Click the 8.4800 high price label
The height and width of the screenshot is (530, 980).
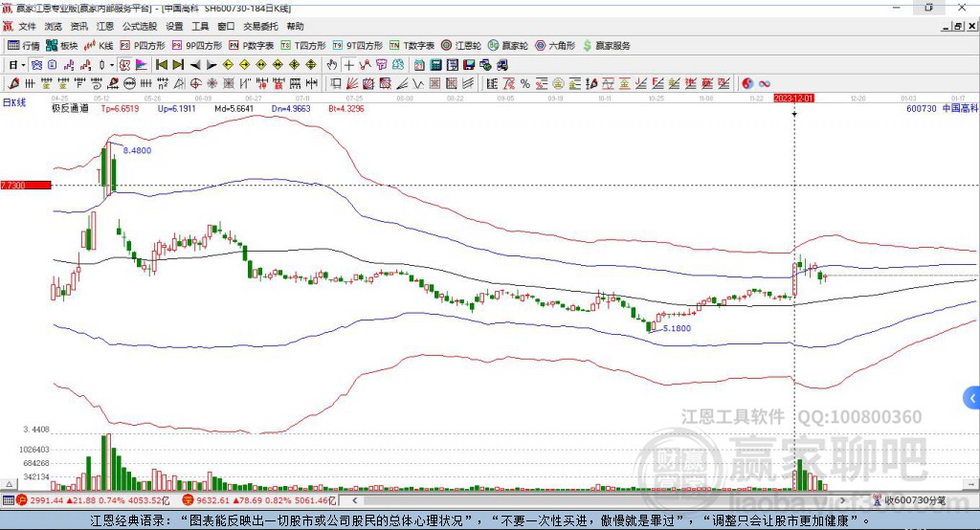(x=137, y=150)
